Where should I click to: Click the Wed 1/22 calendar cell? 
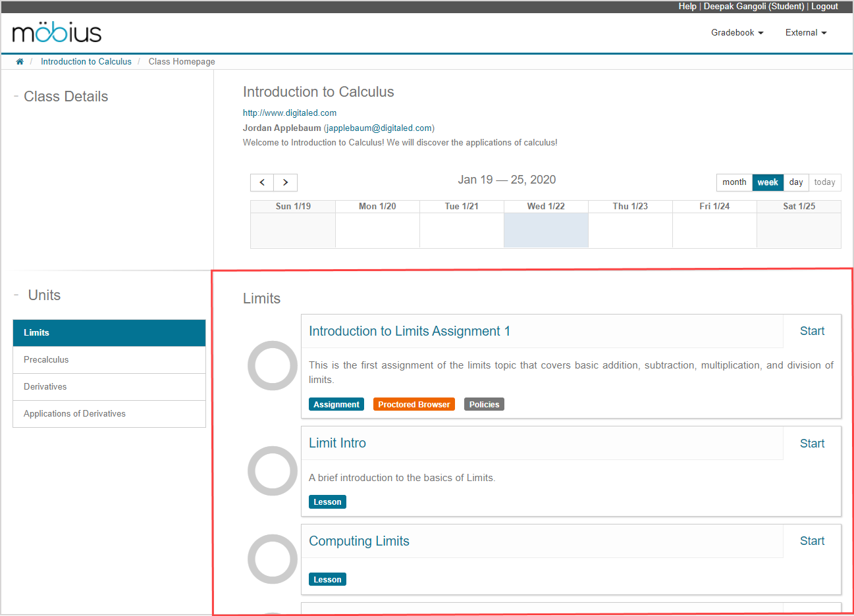tap(546, 230)
